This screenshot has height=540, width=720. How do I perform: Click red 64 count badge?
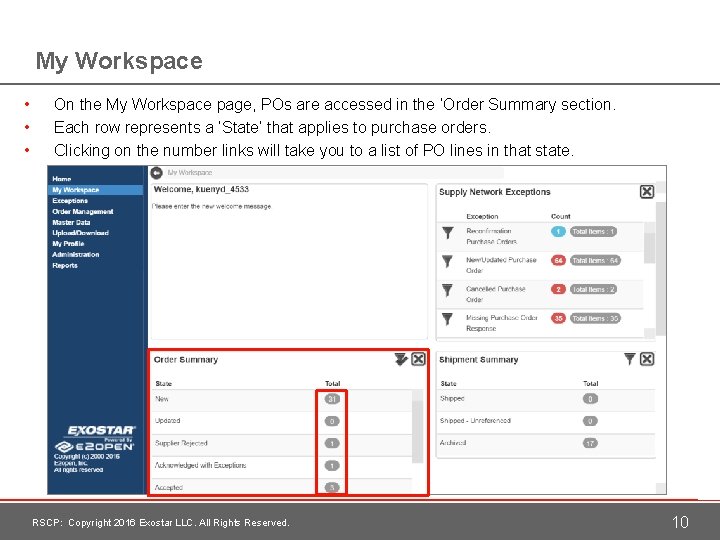[558, 260]
